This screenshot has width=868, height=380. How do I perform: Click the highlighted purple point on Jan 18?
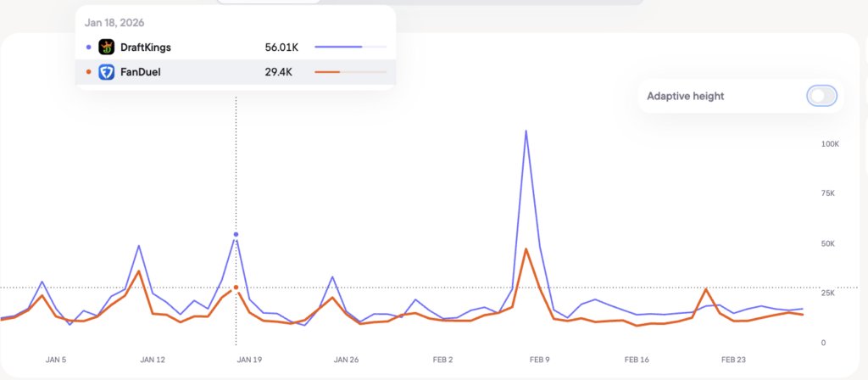click(x=236, y=234)
